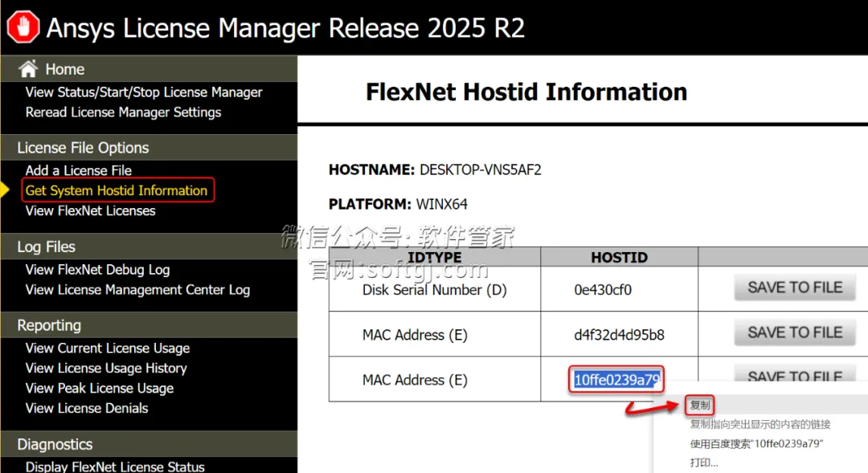The height and width of the screenshot is (473, 868).
Task: Click the License File Options section header
Action: (83, 148)
